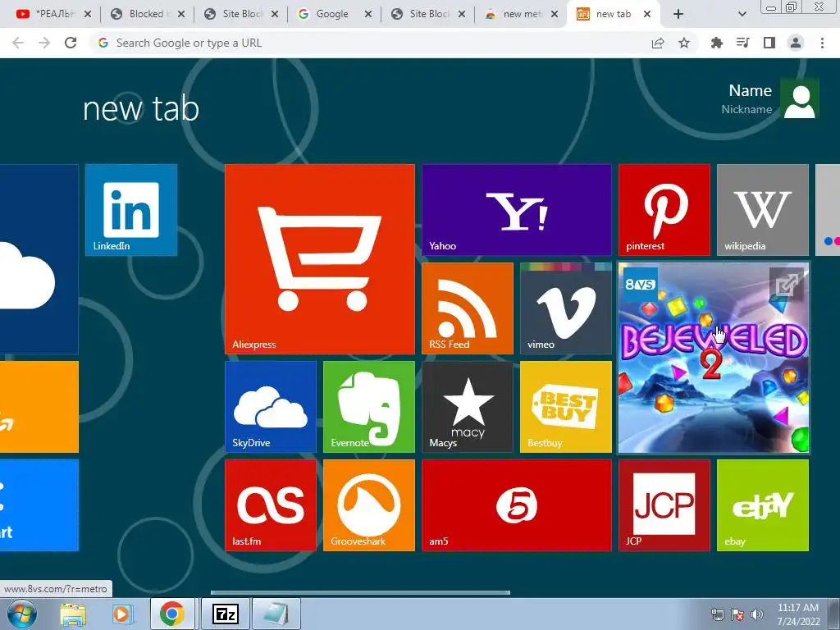Viewport: 840px width, 630px height.
Task: Click the horizontal scrollbar thumb
Action: coord(361,592)
